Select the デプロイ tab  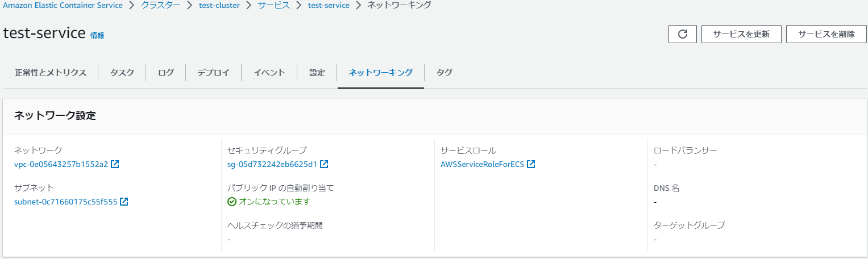pyautogui.click(x=213, y=73)
